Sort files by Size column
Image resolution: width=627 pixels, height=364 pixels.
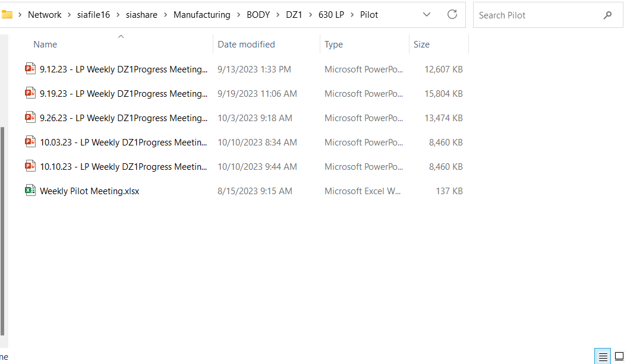[421, 45]
